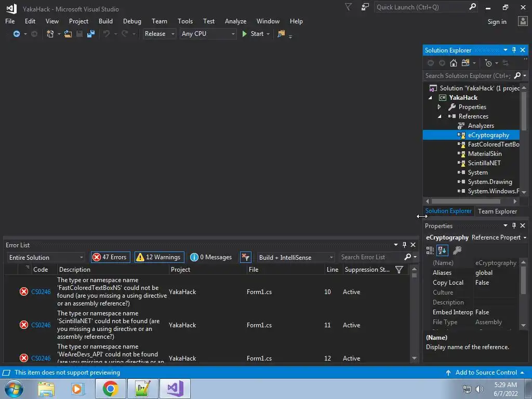Open the Build + IntelliSense dropdown
The image size is (532, 399).
tap(296, 258)
